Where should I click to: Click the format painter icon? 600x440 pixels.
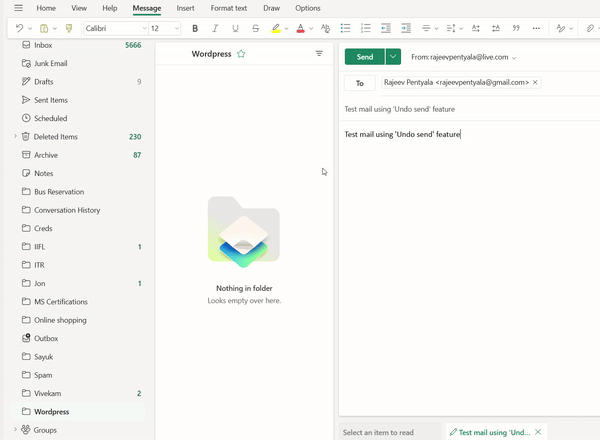(x=69, y=29)
